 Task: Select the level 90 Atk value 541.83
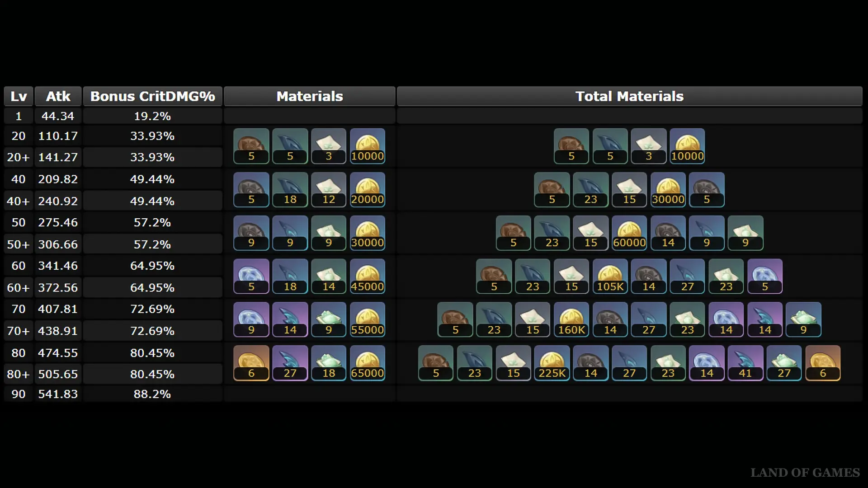(58, 394)
